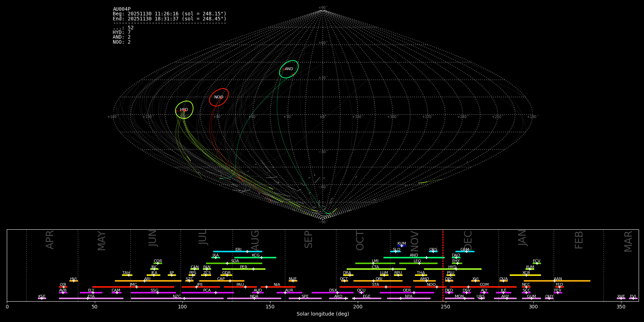The image size is (644, 322).
Task: Click the peak cross on the PER bar
Action: (253, 269)
